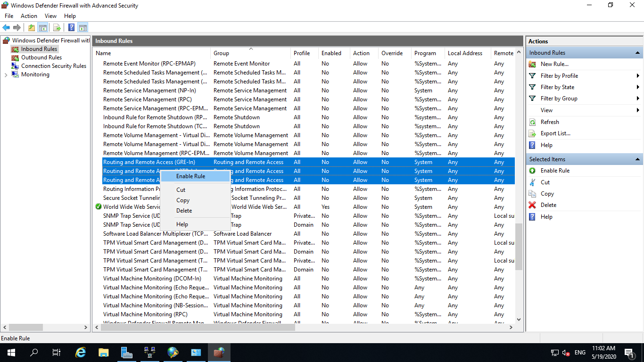Sort rules by the Override column header
This screenshot has height=362, width=644.
click(395, 53)
